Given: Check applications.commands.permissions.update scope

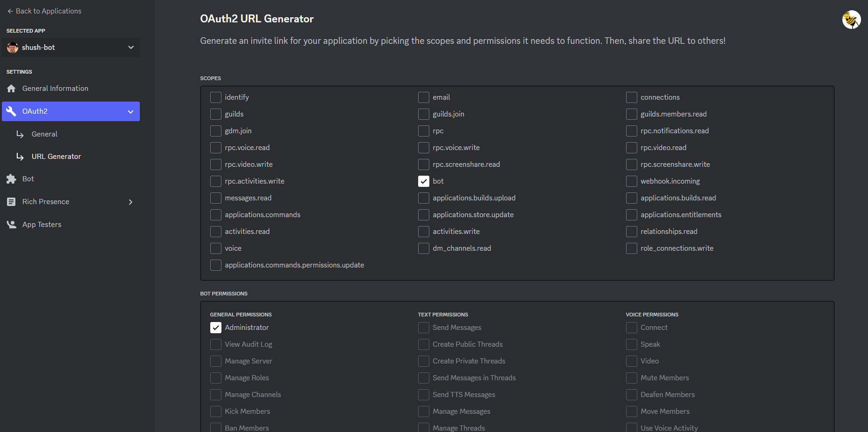Looking at the screenshot, I should 215,265.
